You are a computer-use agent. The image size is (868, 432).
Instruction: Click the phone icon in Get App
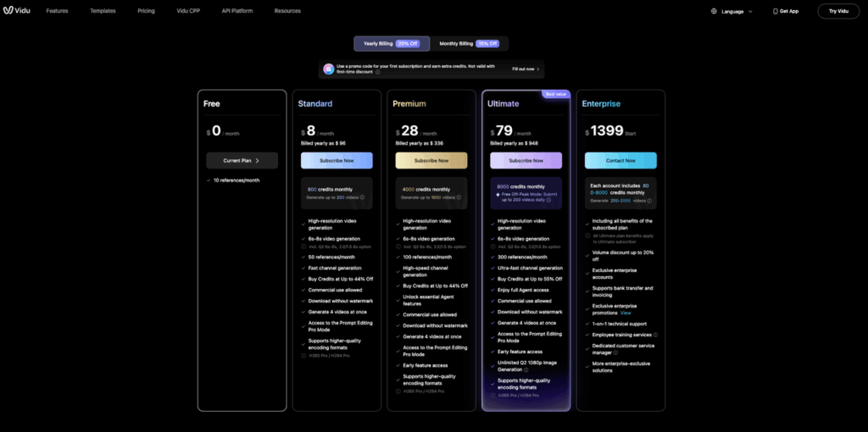(775, 11)
